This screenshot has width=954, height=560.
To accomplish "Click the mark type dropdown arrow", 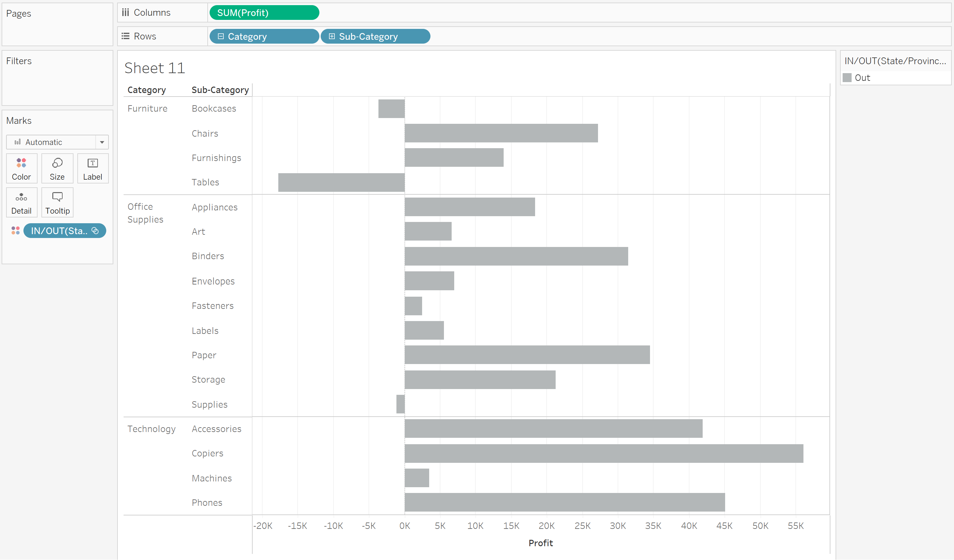I will click(x=102, y=142).
